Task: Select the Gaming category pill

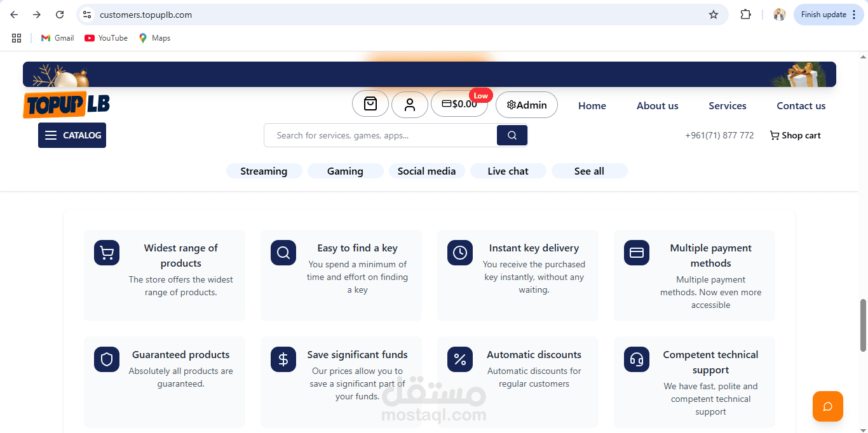Action: [345, 171]
